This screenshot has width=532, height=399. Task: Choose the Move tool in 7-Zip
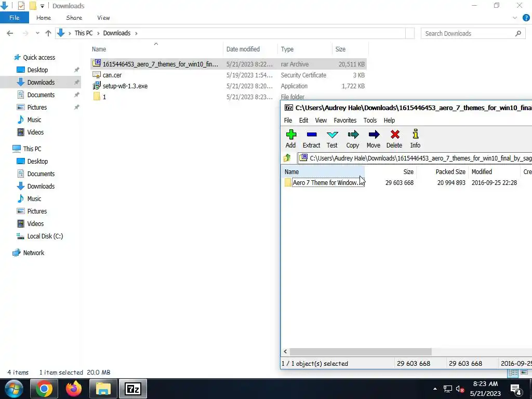(x=374, y=139)
